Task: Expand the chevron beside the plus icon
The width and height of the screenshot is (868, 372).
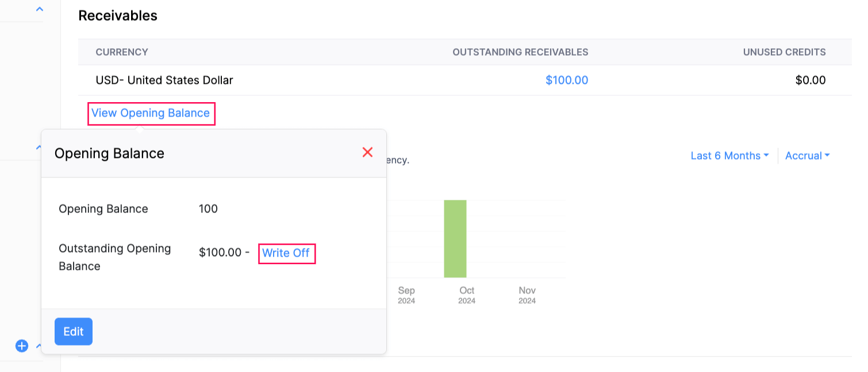Action: point(39,346)
